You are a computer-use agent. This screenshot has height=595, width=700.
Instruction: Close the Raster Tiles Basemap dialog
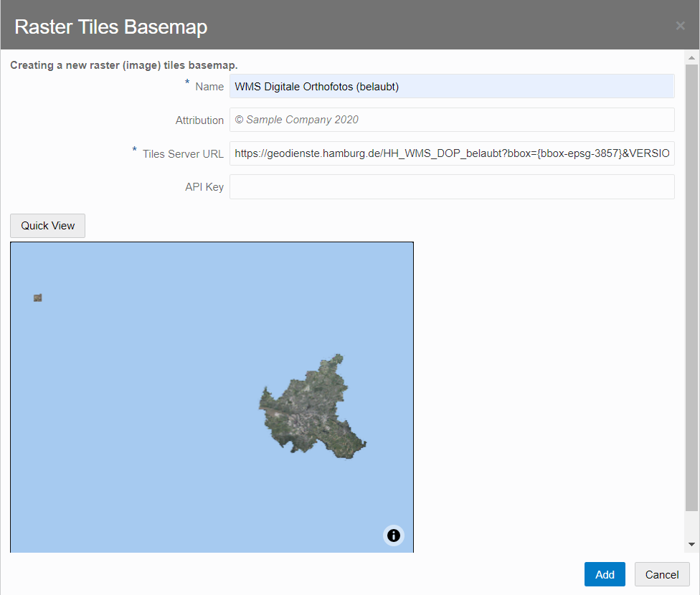(x=680, y=25)
